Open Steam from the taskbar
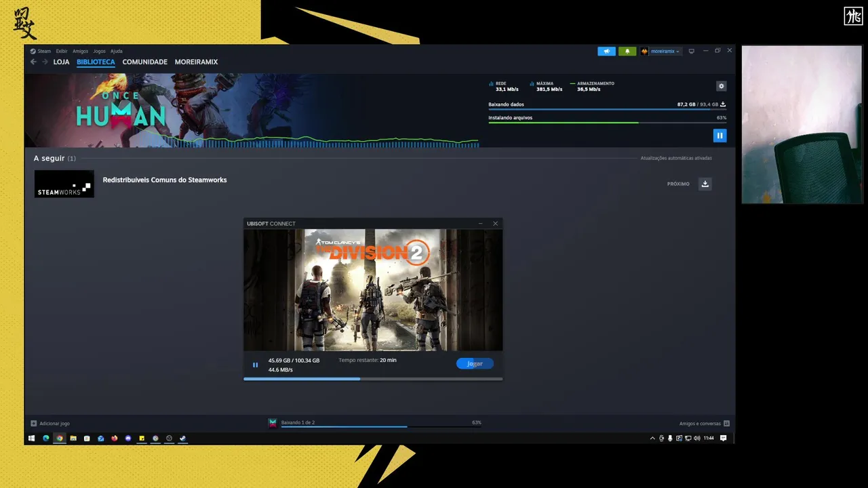 click(182, 439)
